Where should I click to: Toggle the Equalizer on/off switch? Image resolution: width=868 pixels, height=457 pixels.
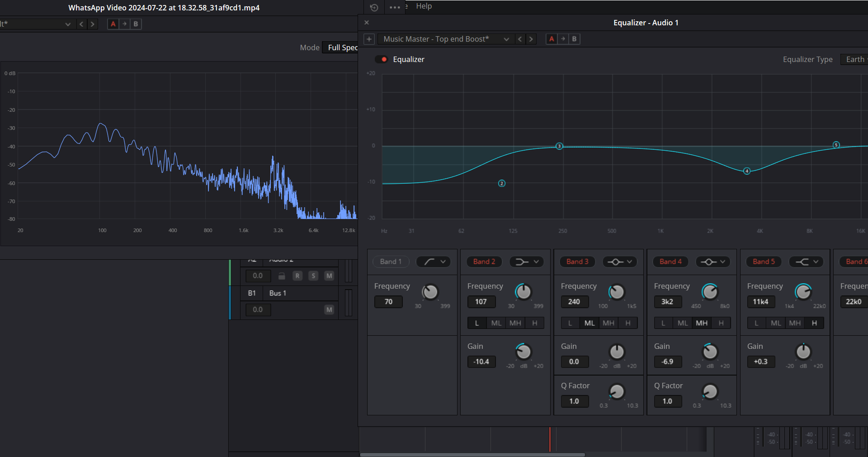382,59
